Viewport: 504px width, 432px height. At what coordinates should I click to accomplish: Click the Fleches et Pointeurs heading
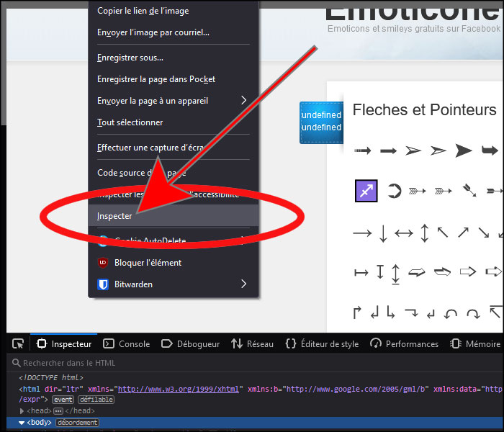424,109
